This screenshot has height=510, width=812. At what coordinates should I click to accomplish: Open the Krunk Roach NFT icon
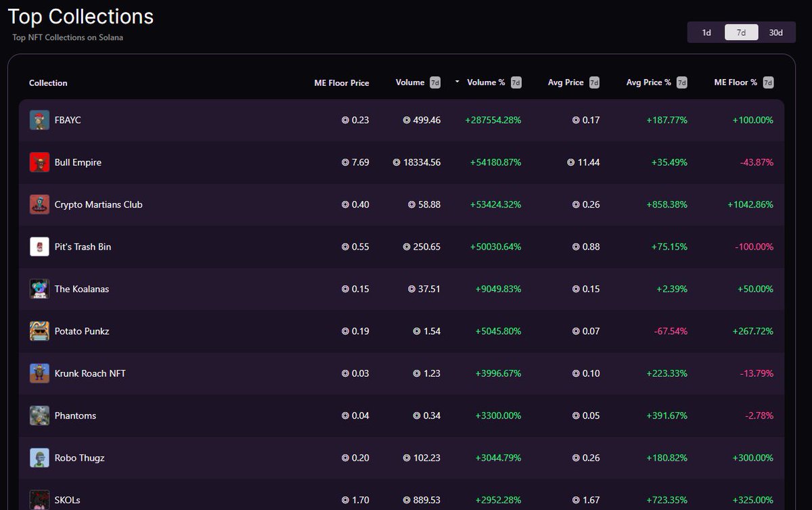click(39, 373)
